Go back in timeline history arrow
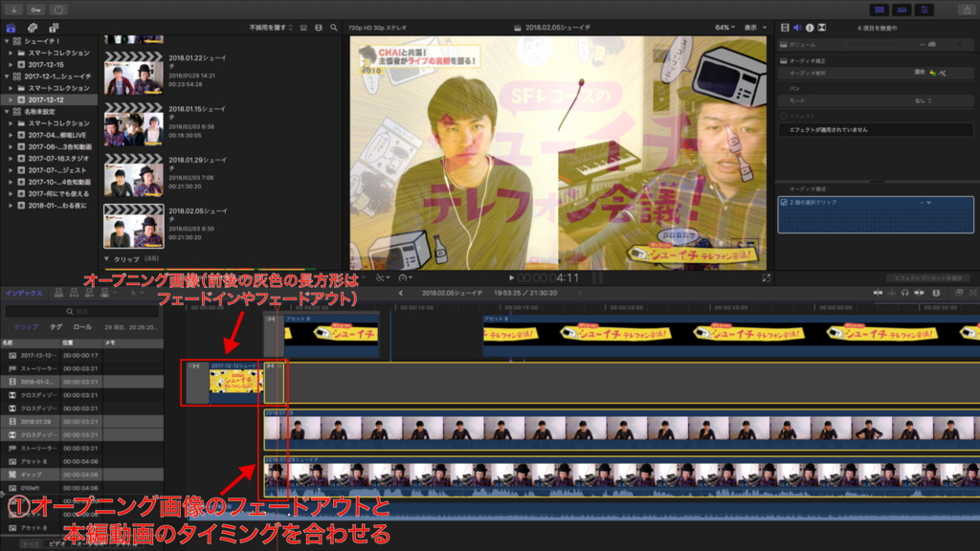The width and height of the screenshot is (980, 551). (401, 293)
